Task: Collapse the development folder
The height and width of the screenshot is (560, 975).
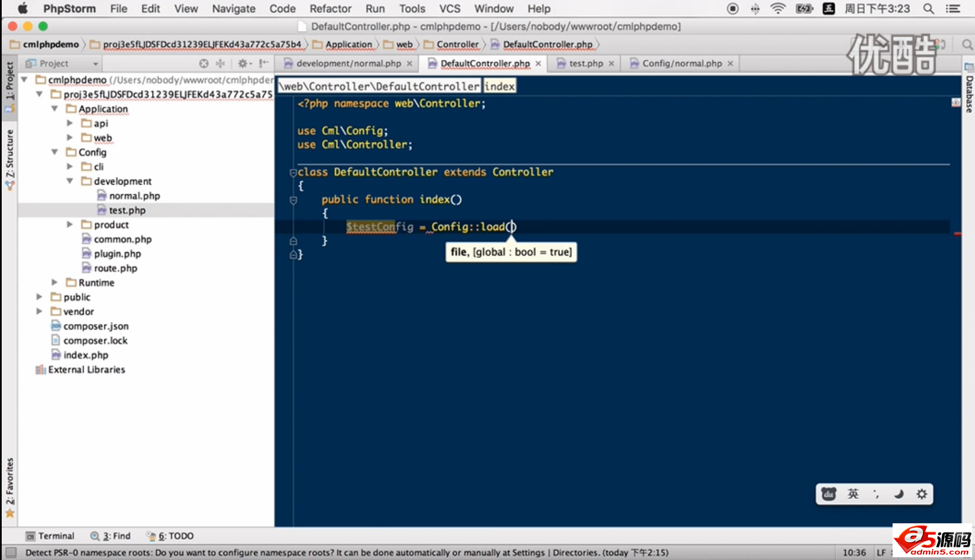Action: pyautogui.click(x=69, y=181)
